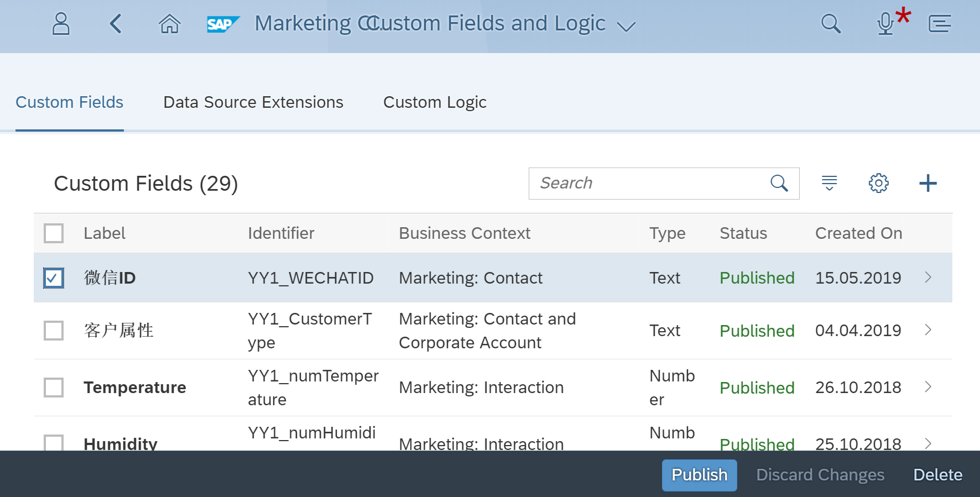Open the user profile icon
Image resolution: width=980 pixels, height=497 pixels.
tap(61, 24)
